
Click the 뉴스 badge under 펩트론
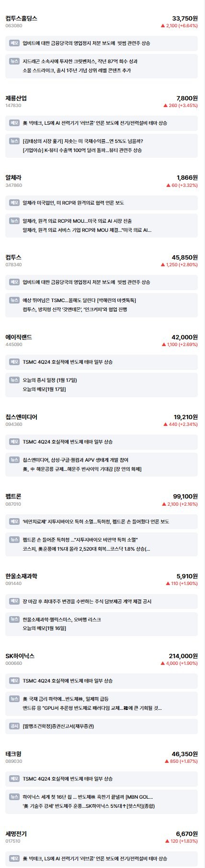(14, 540)
